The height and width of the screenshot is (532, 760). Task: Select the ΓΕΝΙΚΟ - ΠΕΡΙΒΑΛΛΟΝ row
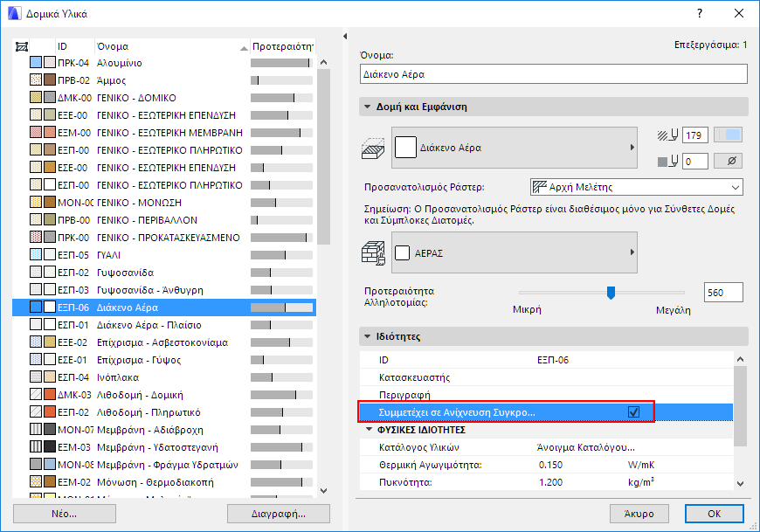(164, 220)
